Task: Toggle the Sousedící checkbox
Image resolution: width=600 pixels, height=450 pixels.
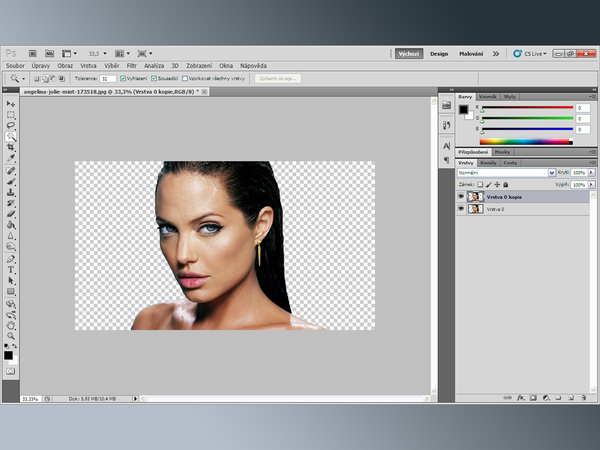Action: (153, 77)
